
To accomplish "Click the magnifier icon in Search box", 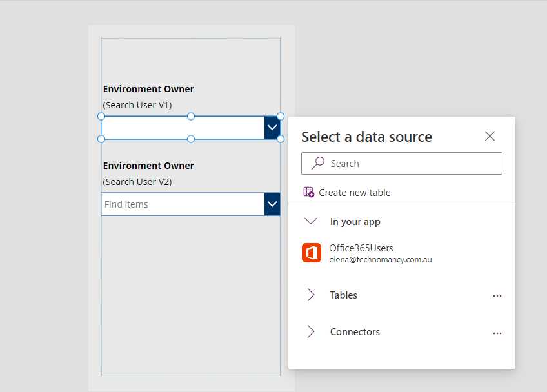I will [x=318, y=164].
